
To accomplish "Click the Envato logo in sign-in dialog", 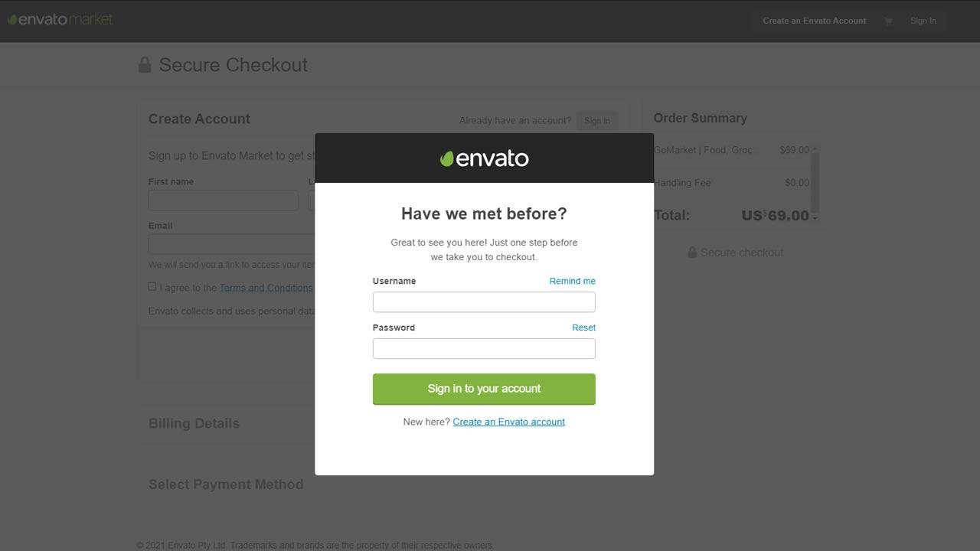I will [484, 158].
